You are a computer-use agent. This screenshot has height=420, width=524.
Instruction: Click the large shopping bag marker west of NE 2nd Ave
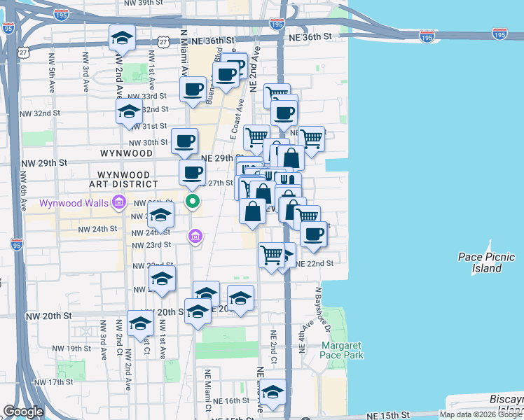(x=253, y=213)
